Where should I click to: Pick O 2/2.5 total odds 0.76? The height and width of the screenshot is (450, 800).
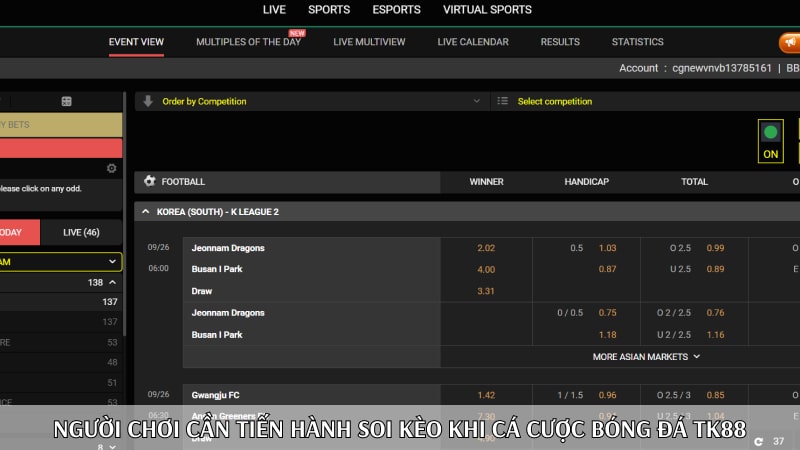click(x=715, y=313)
